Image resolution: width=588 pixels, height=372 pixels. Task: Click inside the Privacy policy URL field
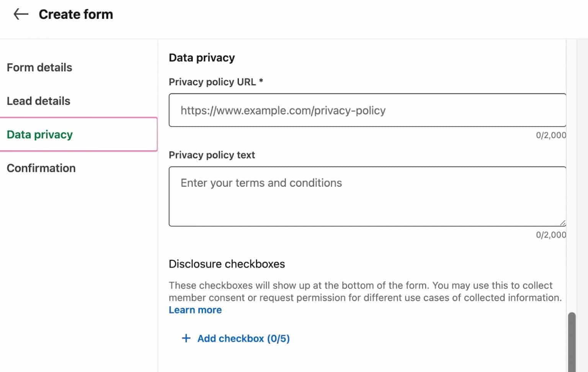[x=367, y=110]
